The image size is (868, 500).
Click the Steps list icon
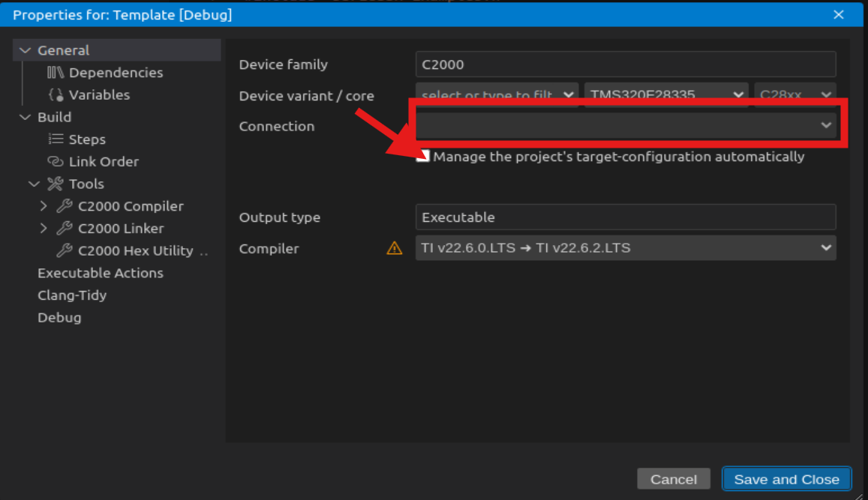[56, 139]
